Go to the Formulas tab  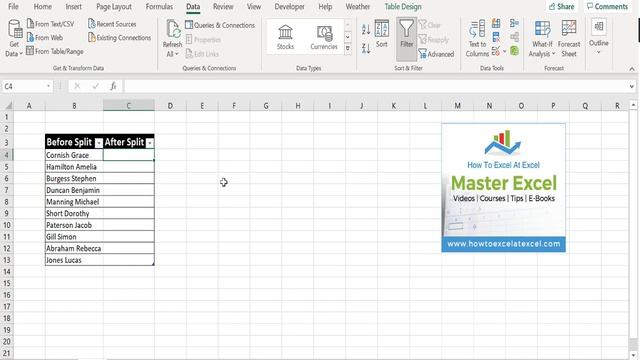pyautogui.click(x=159, y=7)
